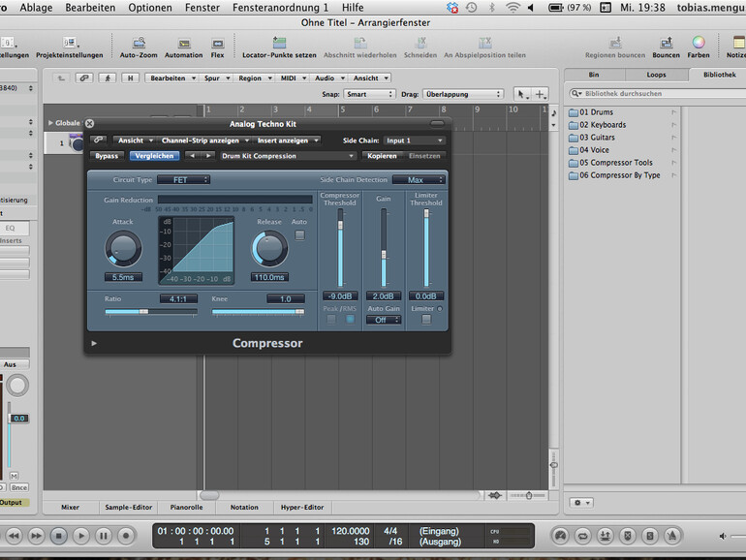Open the Optionen menu in menu bar
Screen dimensions: 746x560
coord(150,7)
